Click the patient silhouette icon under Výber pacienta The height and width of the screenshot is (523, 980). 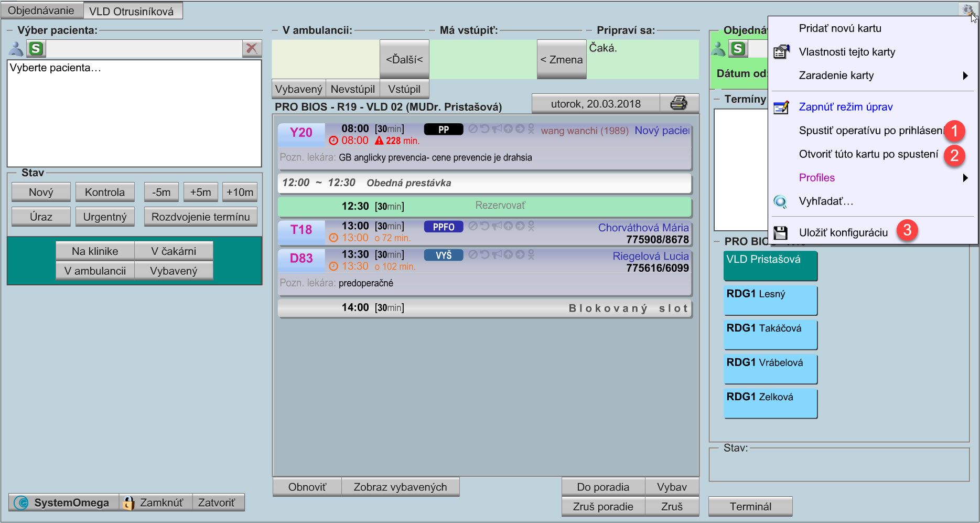[15, 48]
